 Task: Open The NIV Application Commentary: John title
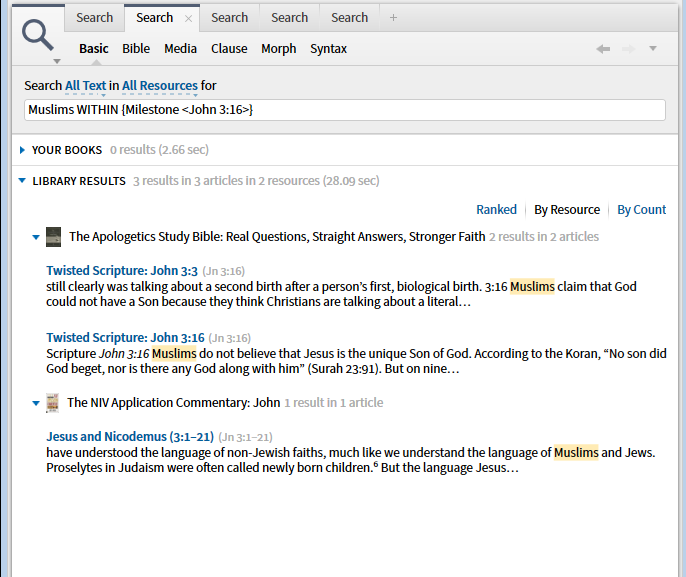[173, 402]
